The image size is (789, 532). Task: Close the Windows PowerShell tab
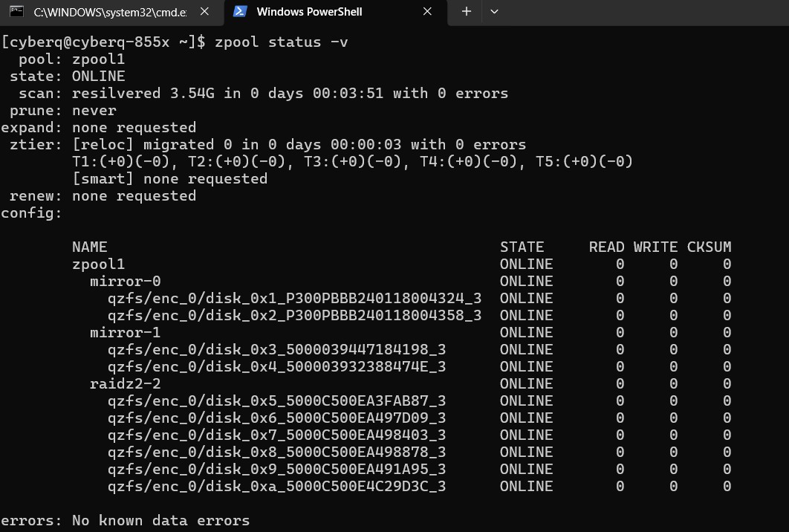pyautogui.click(x=427, y=12)
